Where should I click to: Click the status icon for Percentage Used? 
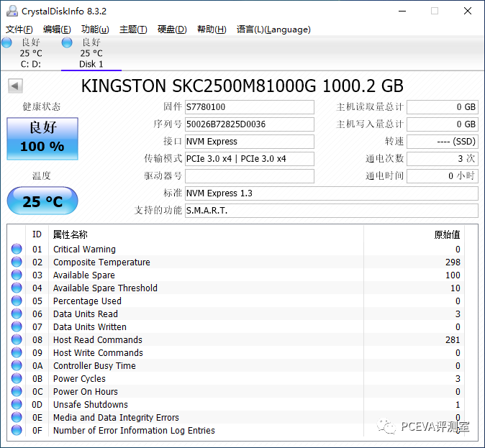coord(17,301)
